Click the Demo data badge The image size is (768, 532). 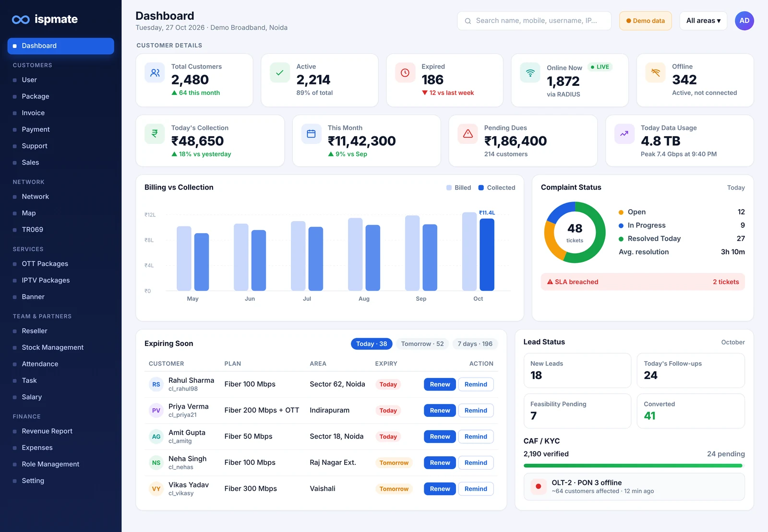645,21
